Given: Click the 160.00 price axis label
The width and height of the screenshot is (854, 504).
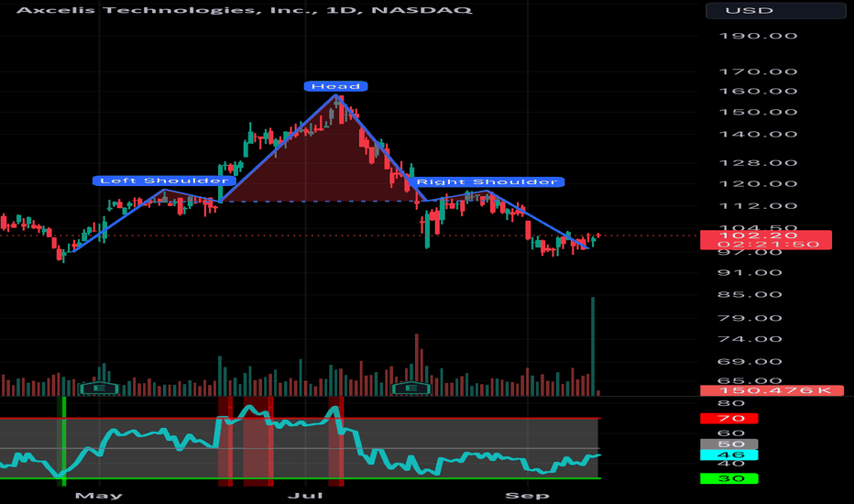Looking at the screenshot, I should (x=758, y=91).
